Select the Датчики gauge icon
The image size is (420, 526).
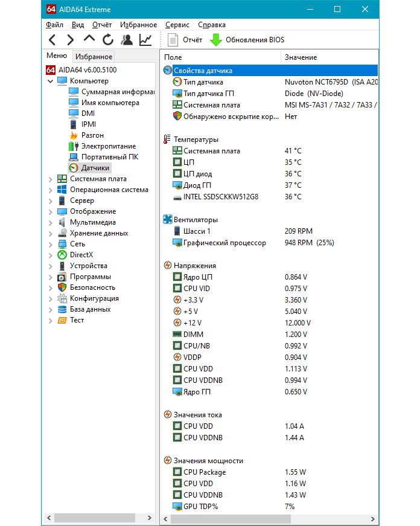(x=74, y=168)
